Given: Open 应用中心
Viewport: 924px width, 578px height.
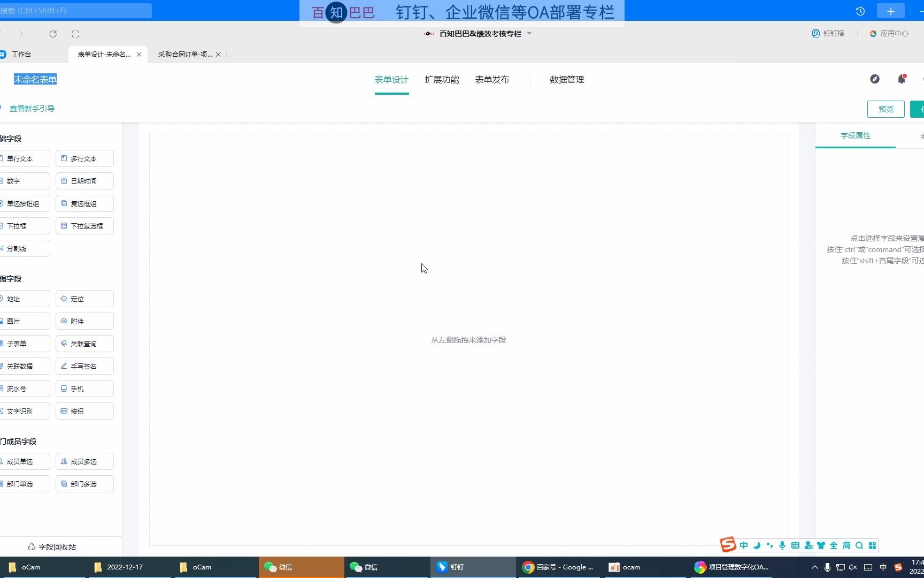Looking at the screenshot, I should pos(889,33).
